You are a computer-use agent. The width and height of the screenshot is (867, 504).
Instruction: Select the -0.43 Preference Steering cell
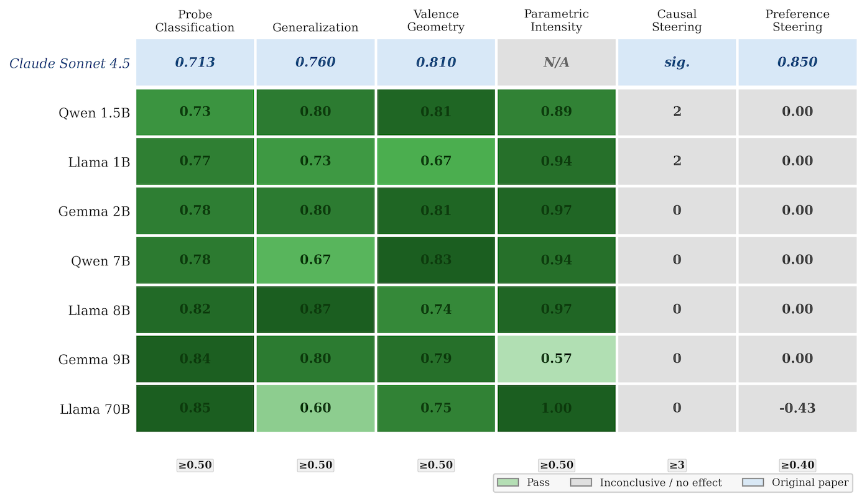pos(797,408)
